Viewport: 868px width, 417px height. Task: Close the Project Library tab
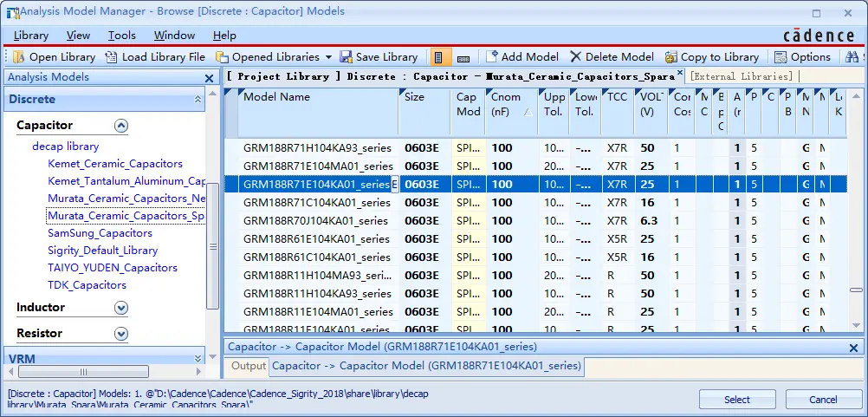[680, 73]
